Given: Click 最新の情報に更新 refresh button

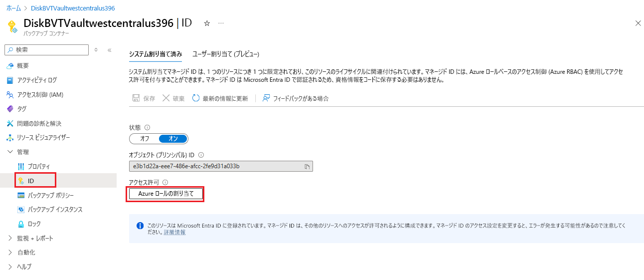Looking at the screenshot, I should point(220,98).
